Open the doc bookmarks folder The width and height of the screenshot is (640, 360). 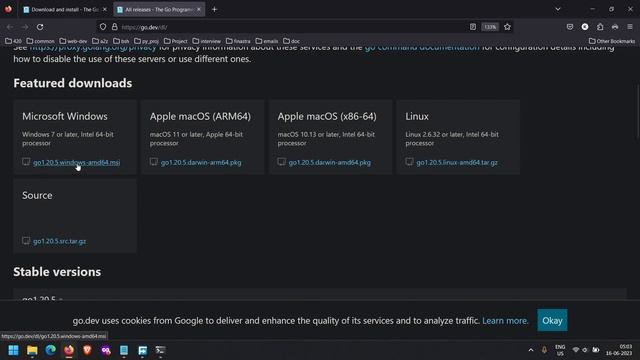pyautogui.click(x=291, y=41)
